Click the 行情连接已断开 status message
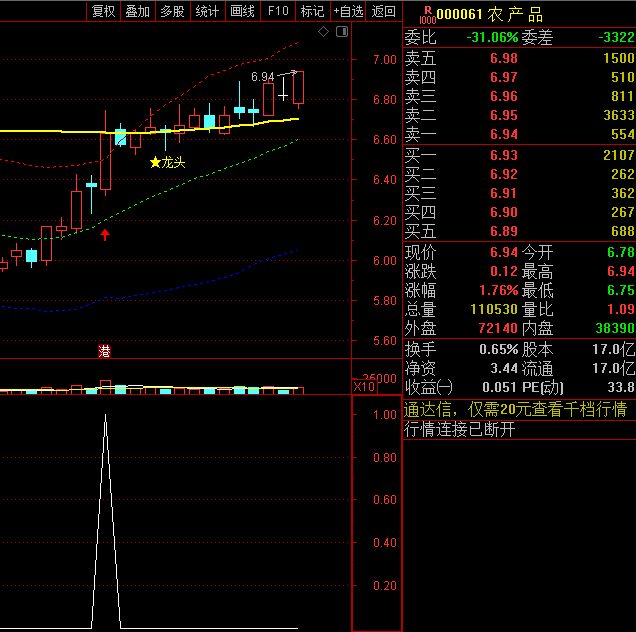Image resolution: width=636 pixels, height=632 pixels. 459,430
